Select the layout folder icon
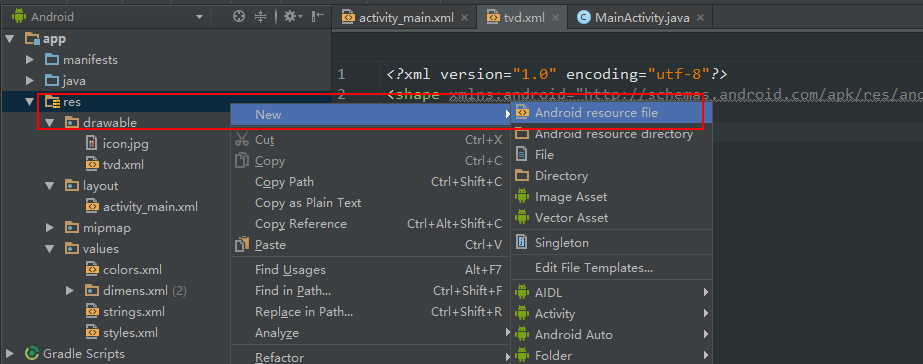This screenshot has width=923, height=364. pos(72,186)
